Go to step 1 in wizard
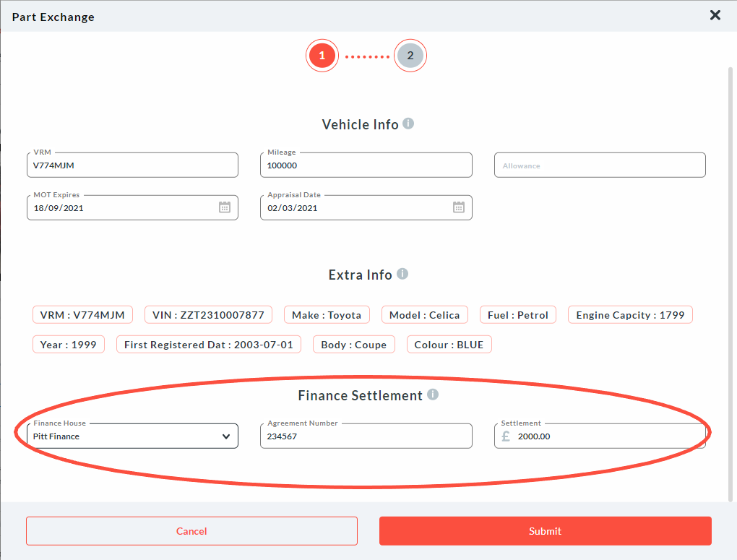The width and height of the screenshot is (737, 560). [322, 56]
